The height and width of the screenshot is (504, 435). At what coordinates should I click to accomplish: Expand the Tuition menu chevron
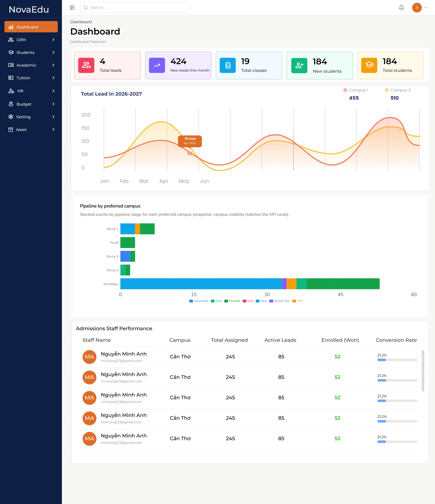pos(53,78)
